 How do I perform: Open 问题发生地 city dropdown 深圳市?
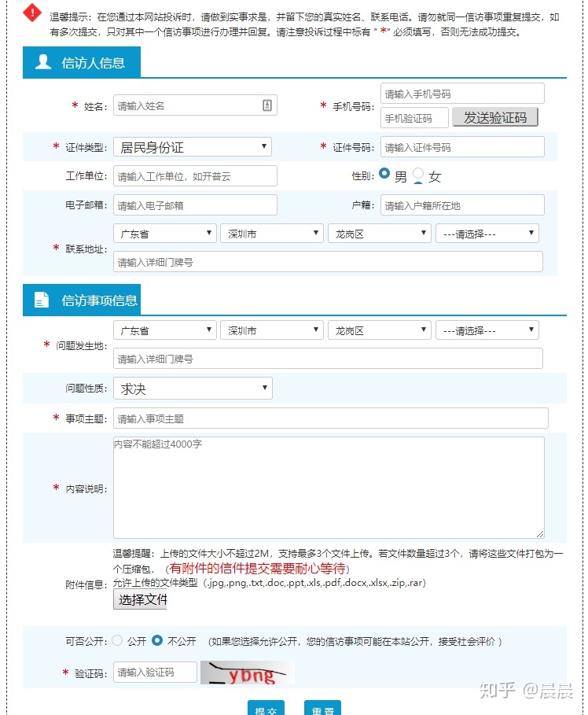(x=272, y=330)
